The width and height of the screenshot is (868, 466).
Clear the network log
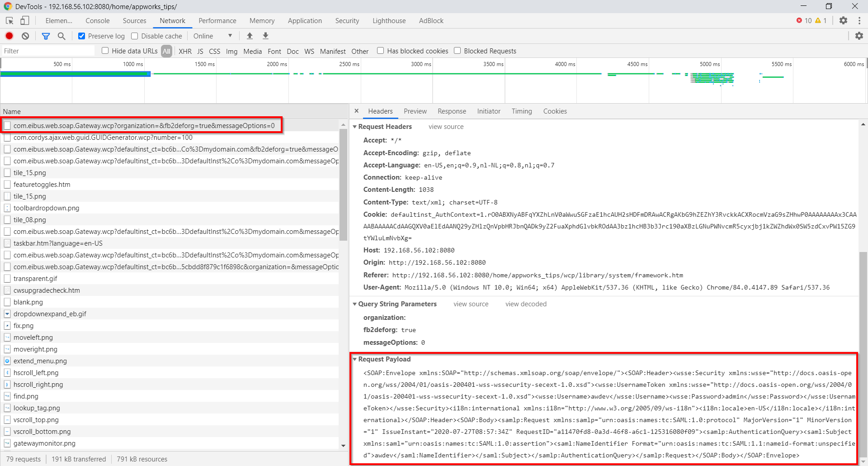click(x=25, y=36)
